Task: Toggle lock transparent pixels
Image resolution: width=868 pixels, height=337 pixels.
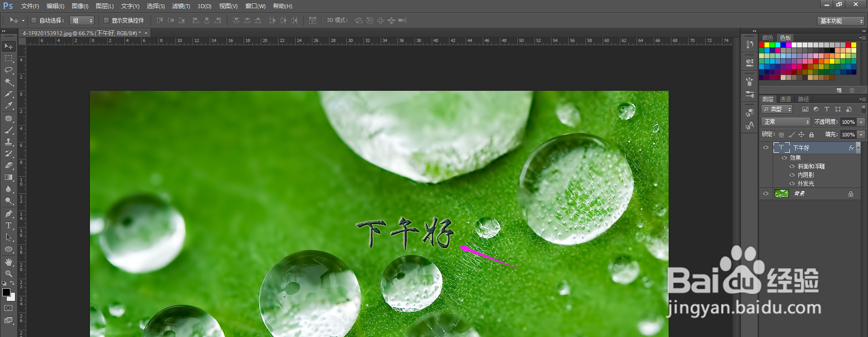Action: 781,135
